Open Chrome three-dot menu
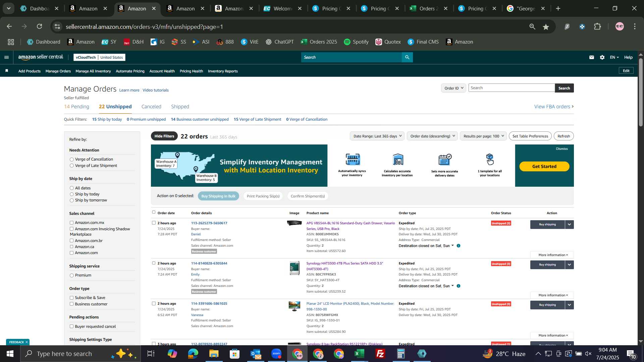 [x=635, y=26]
